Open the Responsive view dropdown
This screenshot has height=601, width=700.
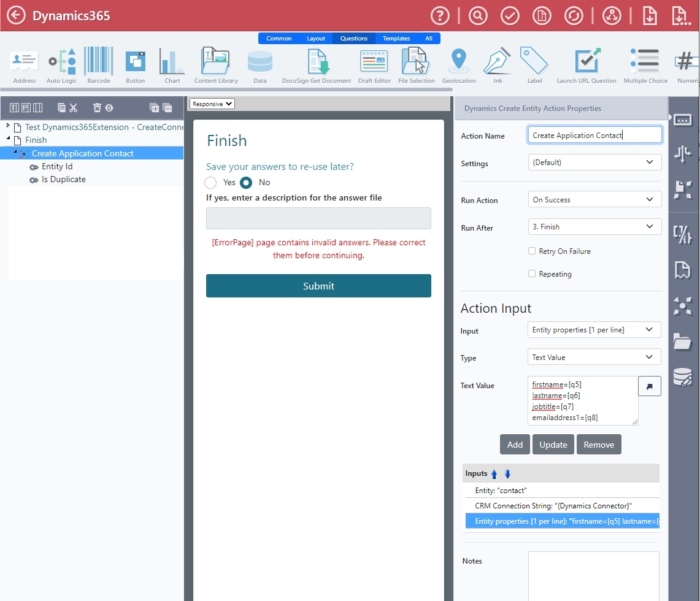coord(212,104)
